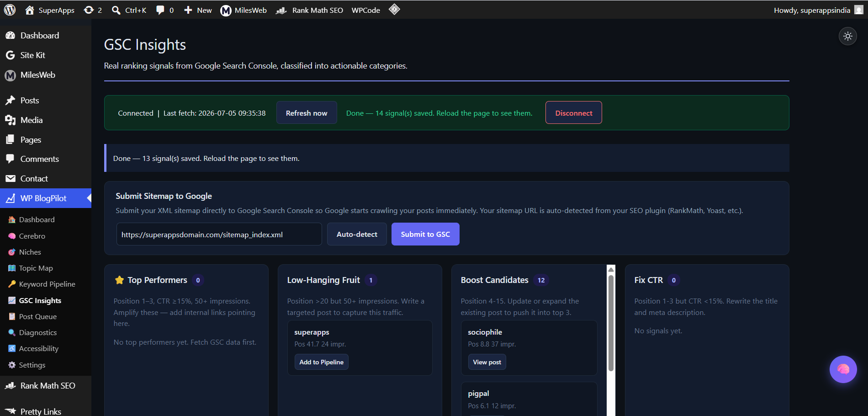Viewport: 868px width, 416px height.
Task: Open the Rank Math SEO toolbar icon
Action: 281,10
